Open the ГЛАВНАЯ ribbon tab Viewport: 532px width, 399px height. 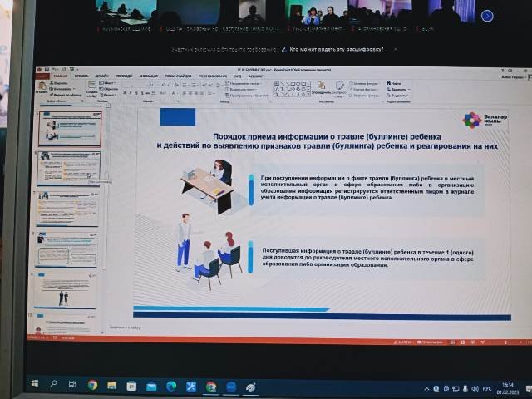(x=61, y=76)
